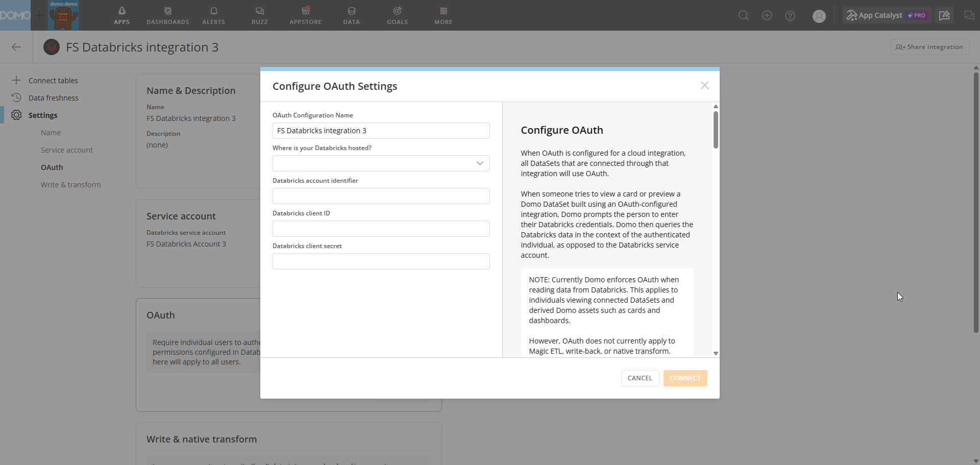Viewport: 980px width, 465px height.
Task: Click the Databricks integration logo icon
Action: pos(52,47)
